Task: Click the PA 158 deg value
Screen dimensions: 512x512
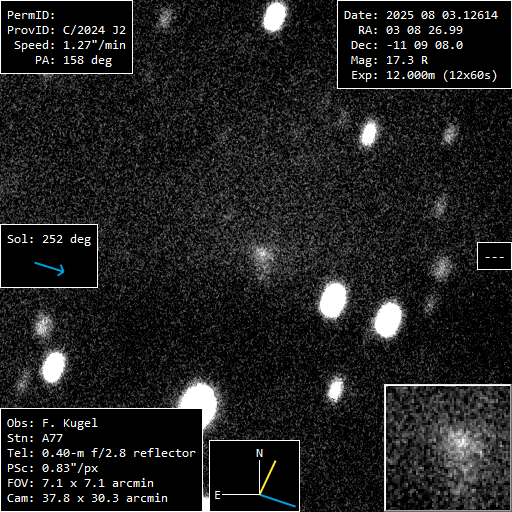Action: point(74,60)
